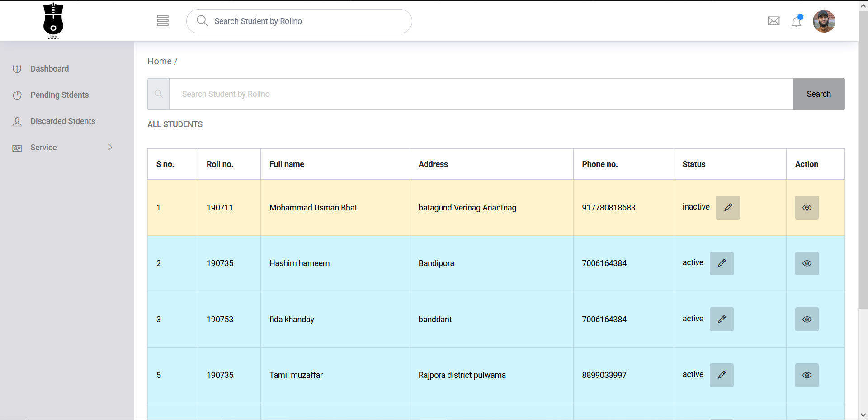Open Pending Stdents page
The height and width of the screenshot is (420, 868).
[x=60, y=95]
